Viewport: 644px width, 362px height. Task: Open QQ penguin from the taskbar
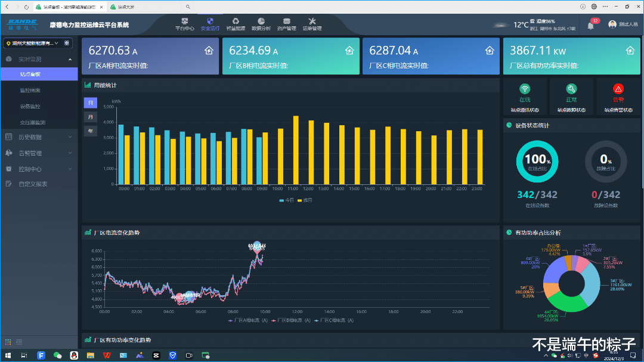74,355
